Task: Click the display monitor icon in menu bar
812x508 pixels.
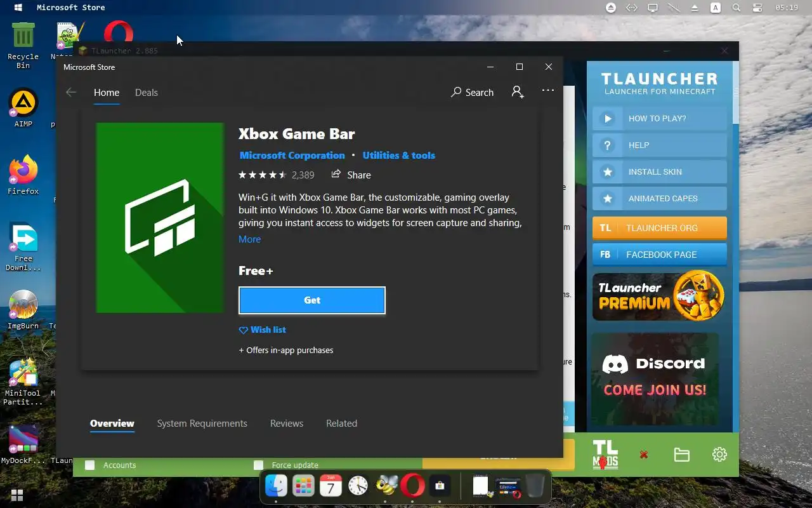Action: [652, 8]
